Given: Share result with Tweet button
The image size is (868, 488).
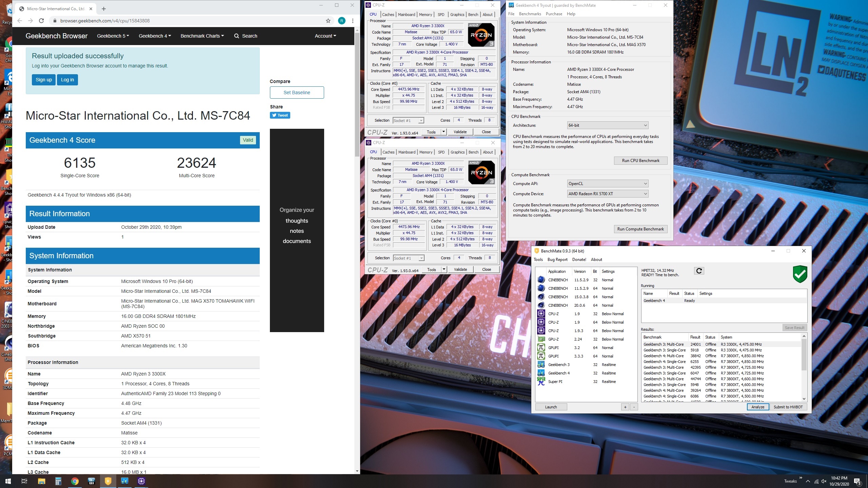Looking at the screenshot, I should (280, 115).
